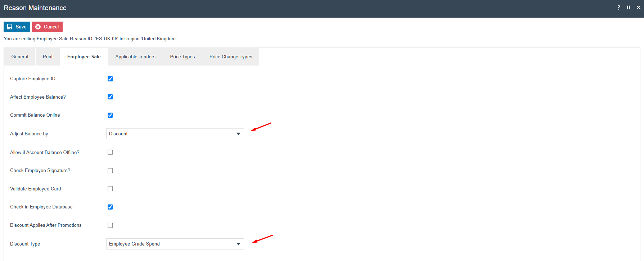The image size is (644, 261).
Task: Click the help question mark icon
Action: pyautogui.click(x=619, y=8)
